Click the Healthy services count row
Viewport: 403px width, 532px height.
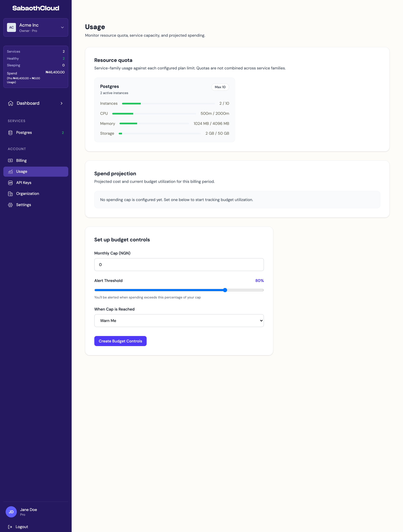coord(36,58)
